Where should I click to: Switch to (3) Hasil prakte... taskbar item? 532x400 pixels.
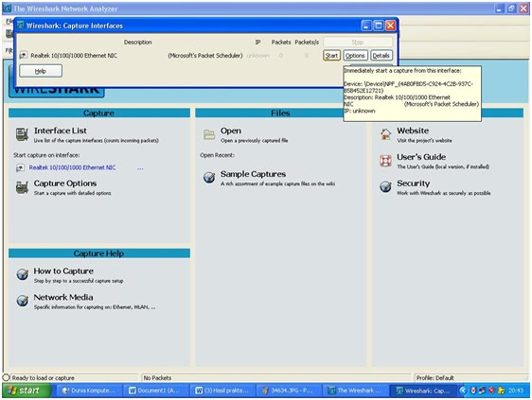point(222,391)
